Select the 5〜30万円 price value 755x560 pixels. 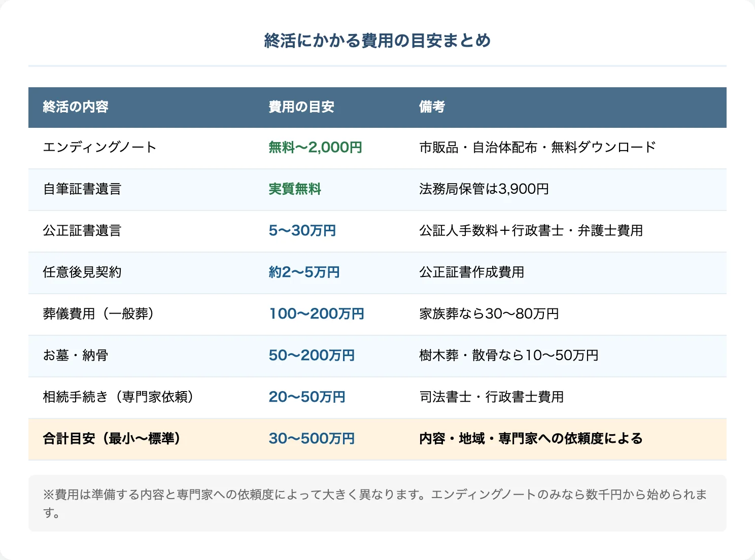[x=302, y=231]
